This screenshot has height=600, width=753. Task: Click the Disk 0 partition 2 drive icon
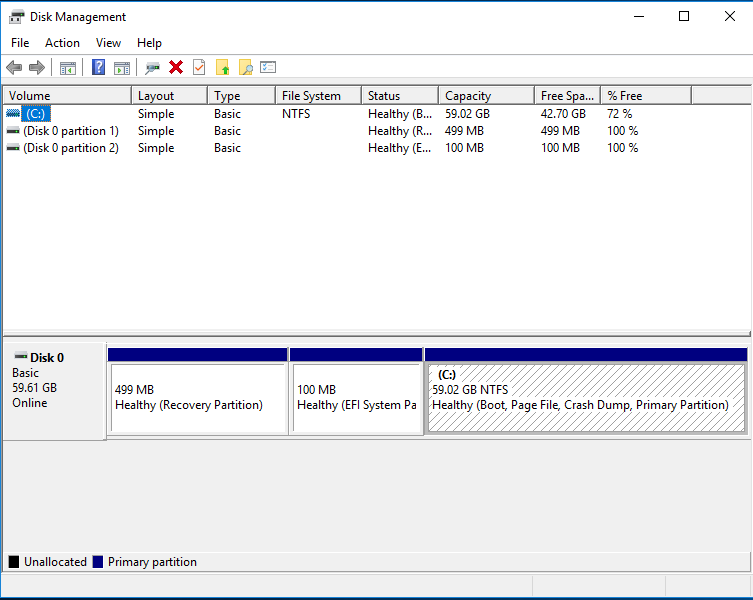coord(13,148)
